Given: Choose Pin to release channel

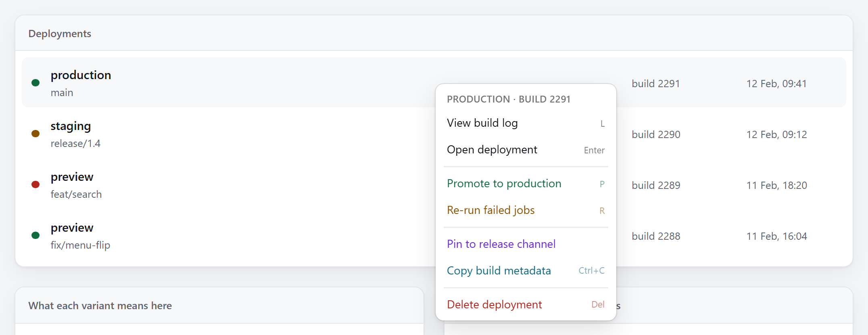Looking at the screenshot, I should pos(526,244).
